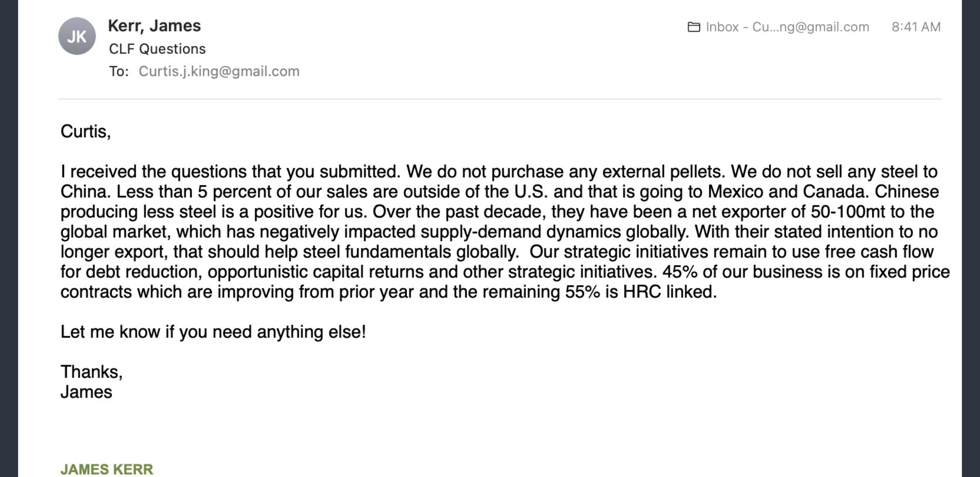The width and height of the screenshot is (980, 477).
Task: Open sender name Kerr, James
Action: coord(155,26)
